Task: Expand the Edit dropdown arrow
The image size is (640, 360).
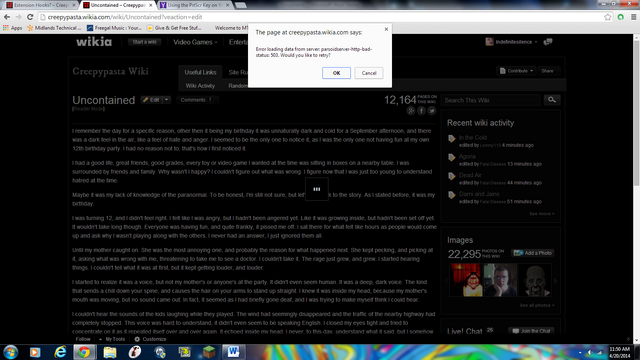Action: [x=167, y=100]
